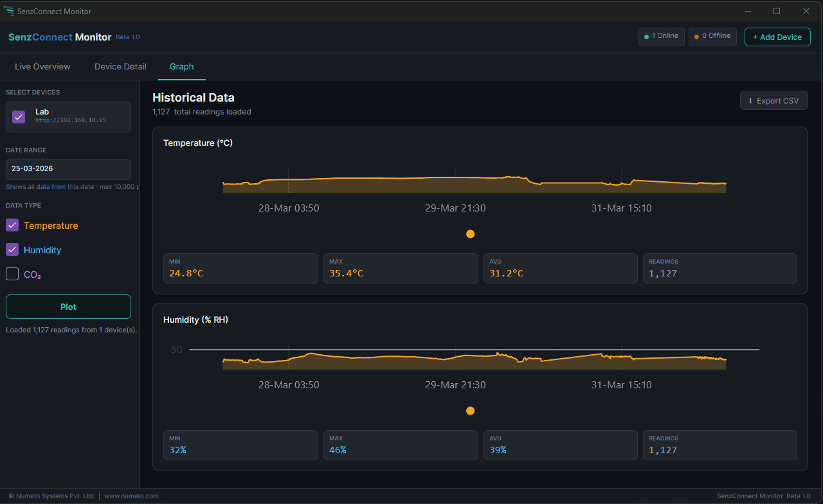The width and height of the screenshot is (823, 504).
Task: Click the Temperature chart orange legend dot
Action: (x=470, y=234)
